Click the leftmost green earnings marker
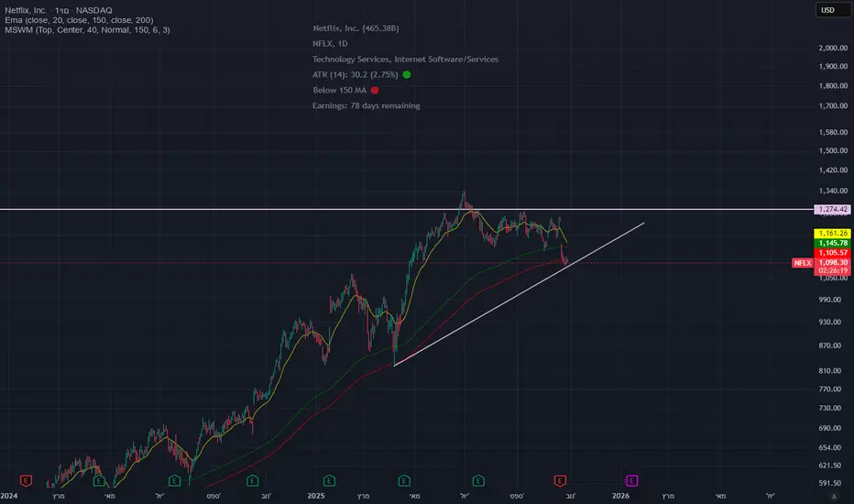This screenshot has width=854, height=504. point(98,479)
